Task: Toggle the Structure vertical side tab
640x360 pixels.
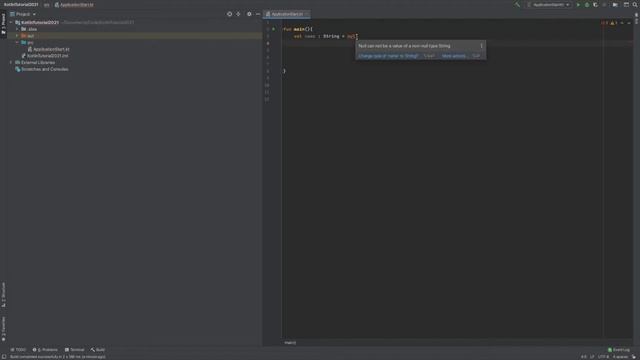Action: tap(4, 295)
